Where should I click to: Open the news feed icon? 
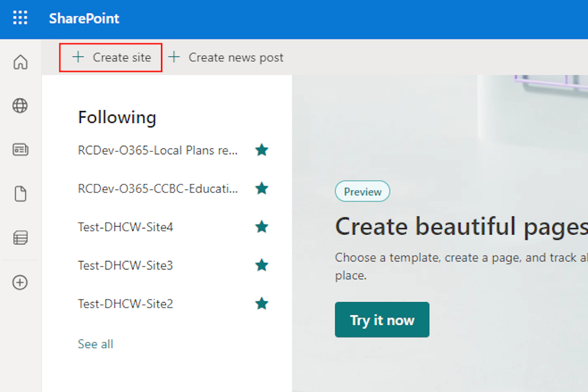coord(20,150)
